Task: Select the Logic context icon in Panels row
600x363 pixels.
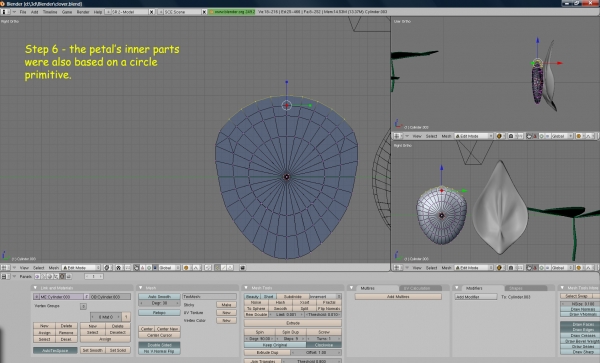Action: click(x=37, y=276)
